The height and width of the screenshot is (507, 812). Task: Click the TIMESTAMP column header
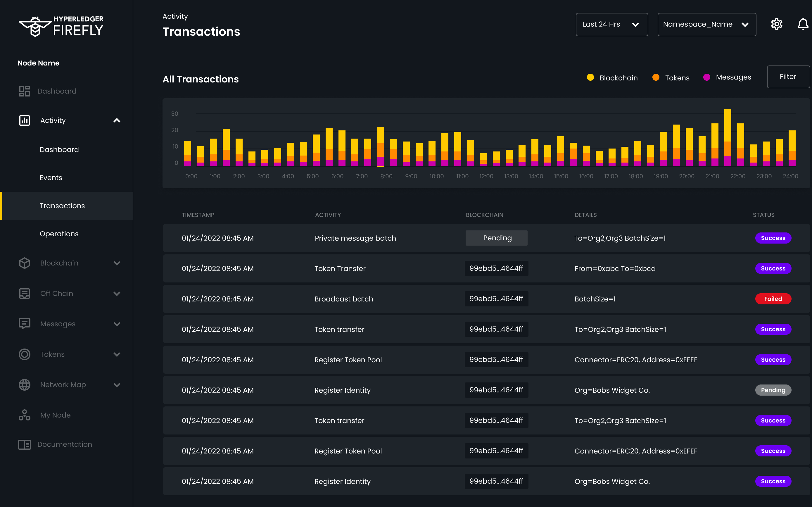pos(198,215)
